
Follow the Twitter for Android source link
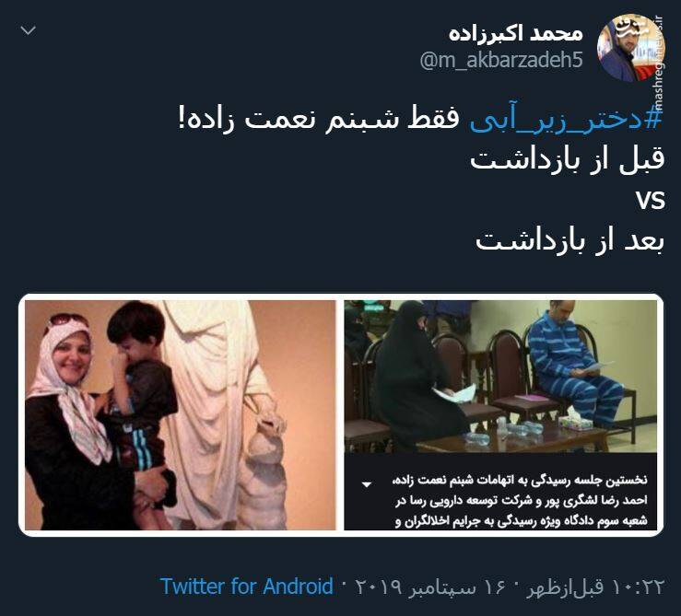point(246,587)
